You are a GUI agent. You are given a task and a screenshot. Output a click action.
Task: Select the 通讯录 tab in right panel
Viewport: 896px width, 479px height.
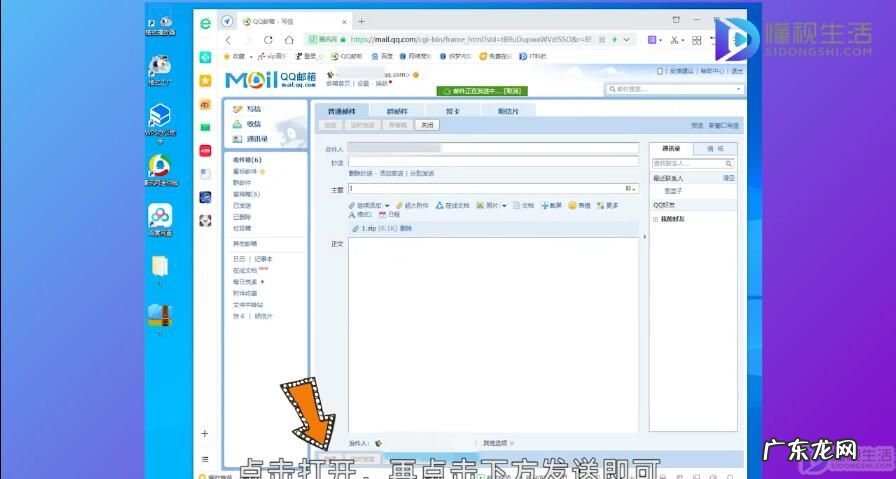click(x=671, y=149)
